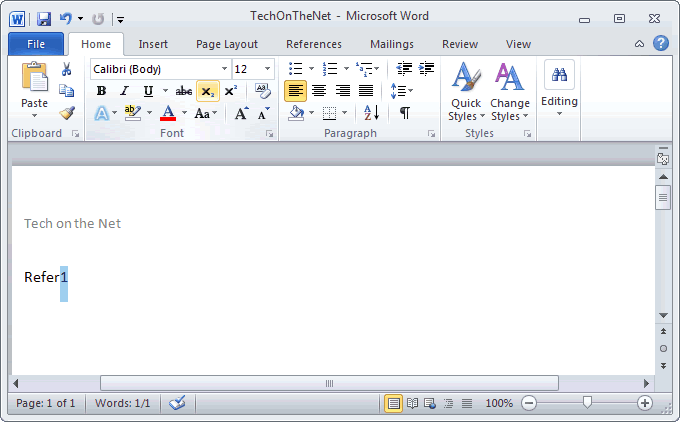Set Center alignment

pos(319,91)
